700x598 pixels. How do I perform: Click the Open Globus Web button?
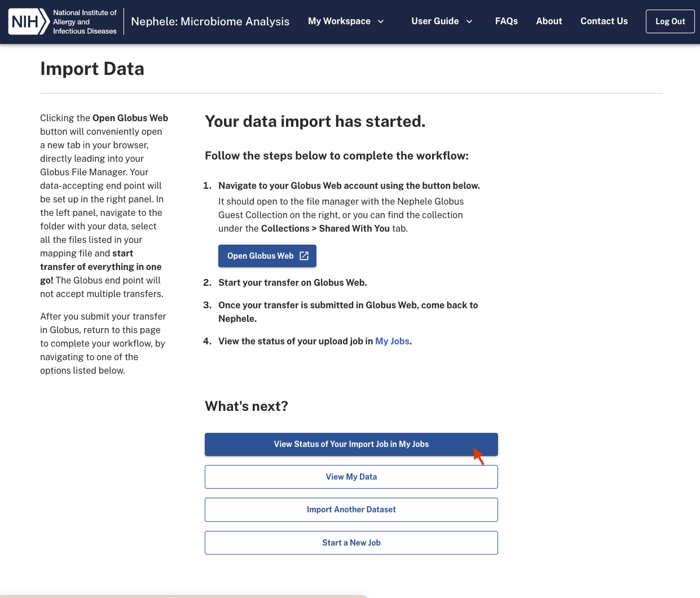click(261, 256)
